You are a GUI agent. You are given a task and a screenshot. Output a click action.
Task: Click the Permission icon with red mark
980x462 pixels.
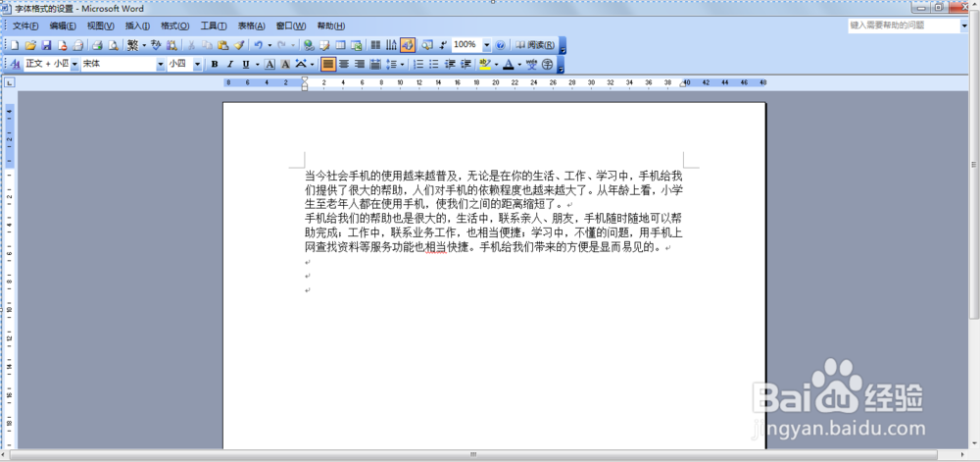point(63,45)
